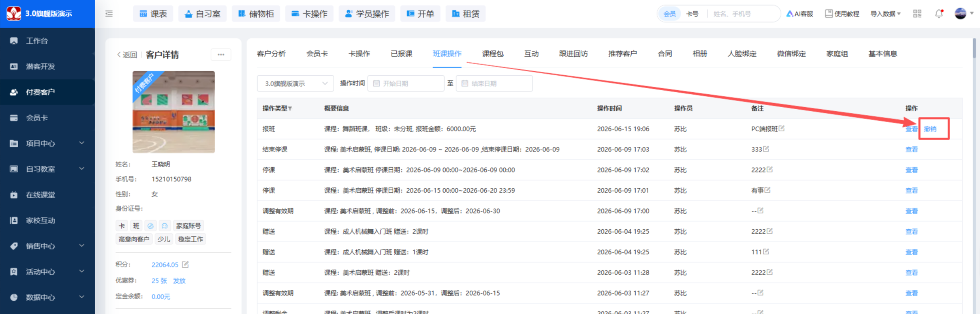This screenshot has height=314, width=980.
Task: Toggle search mode to 会员
Action: 670,14
